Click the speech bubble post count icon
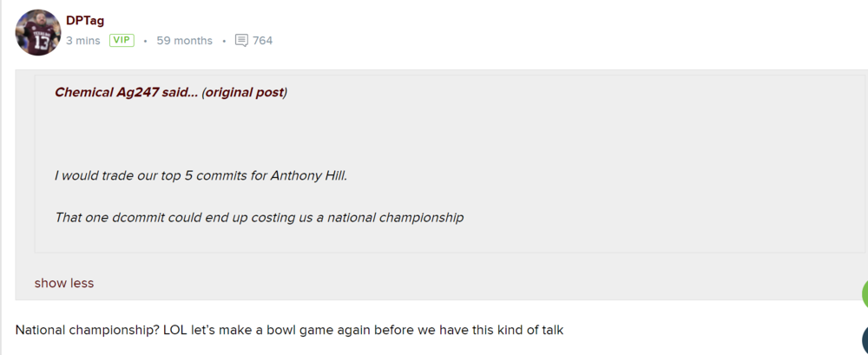The height and width of the screenshot is (355, 868). pos(241,41)
